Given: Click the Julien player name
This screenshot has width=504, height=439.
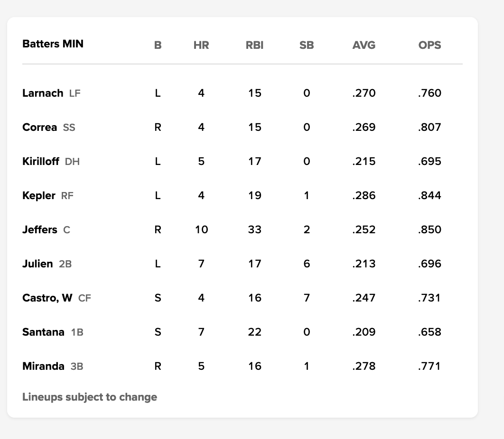Looking at the screenshot, I should click(x=37, y=264).
